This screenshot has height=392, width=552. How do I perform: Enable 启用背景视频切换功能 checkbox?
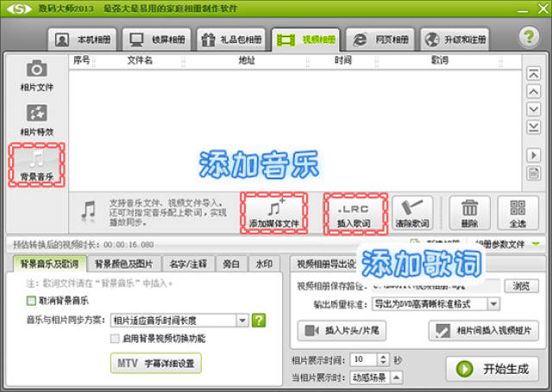point(115,339)
